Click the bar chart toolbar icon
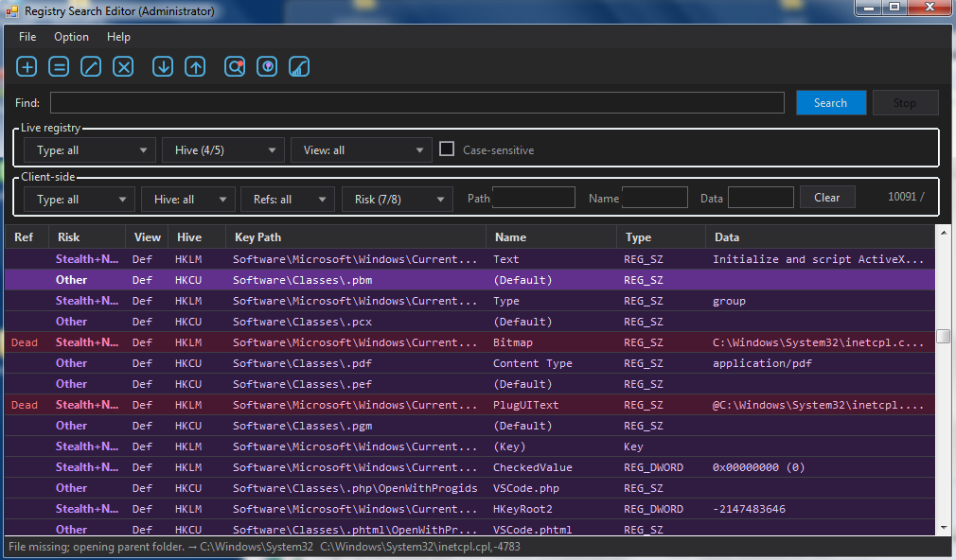 [x=299, y=66]
